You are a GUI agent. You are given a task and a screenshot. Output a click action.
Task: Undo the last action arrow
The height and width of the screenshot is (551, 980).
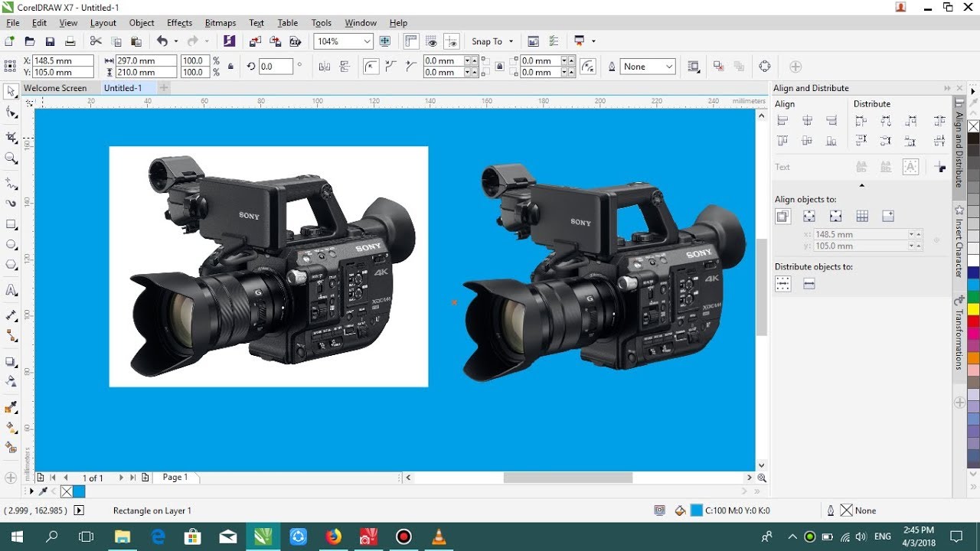click(x=162, y=41)
